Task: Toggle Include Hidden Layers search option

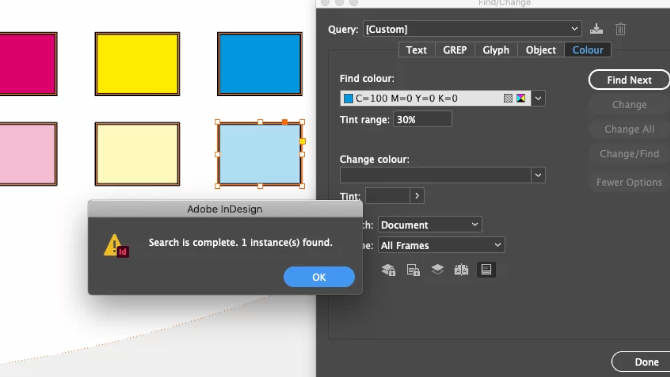Action: coord(438,270)
